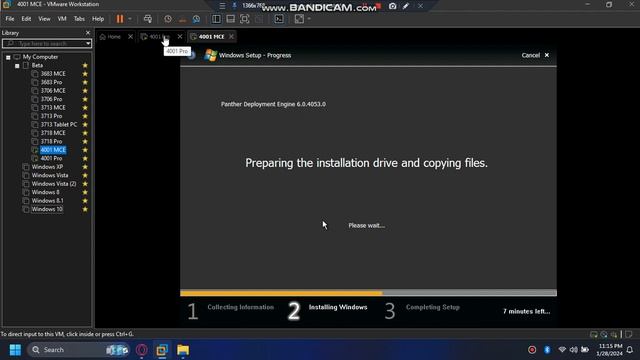Close the Home tab

click(x=130, y=37)
